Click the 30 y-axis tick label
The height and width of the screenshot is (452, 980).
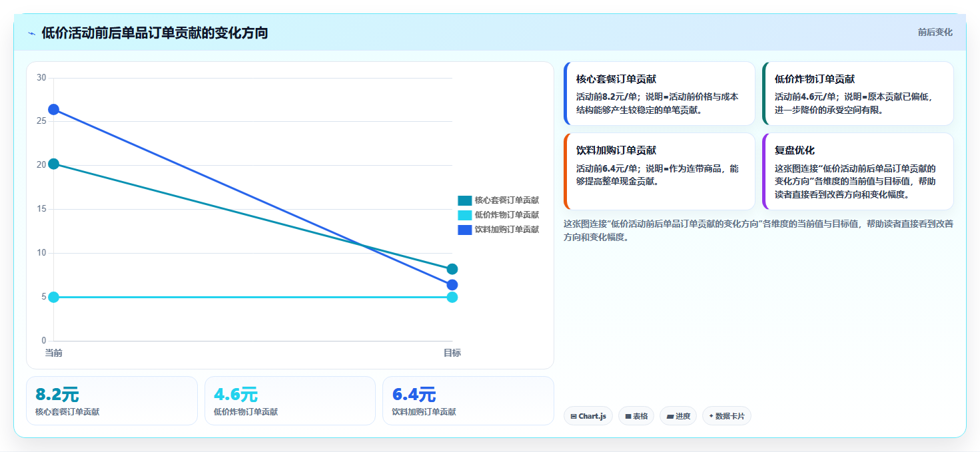[41, 78]
